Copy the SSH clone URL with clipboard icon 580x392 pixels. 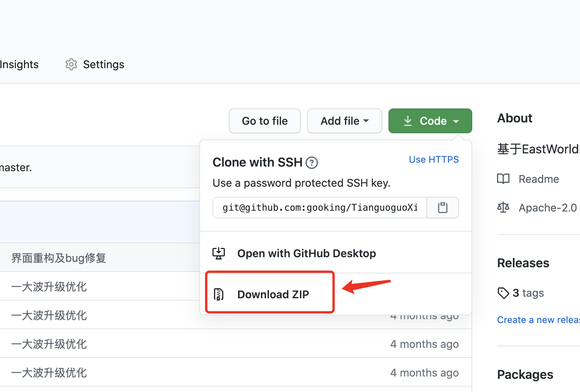442,208
